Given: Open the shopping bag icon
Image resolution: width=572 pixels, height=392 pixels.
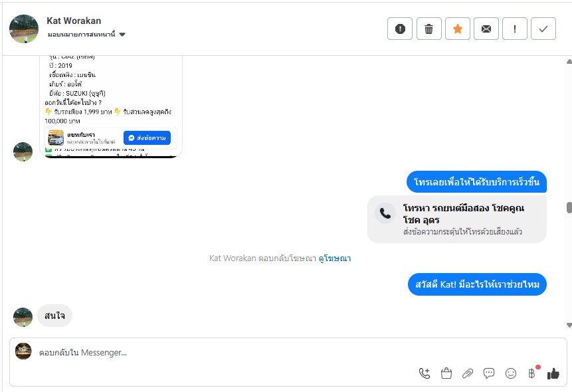Looking at the screenshot, I should [446, 373].
